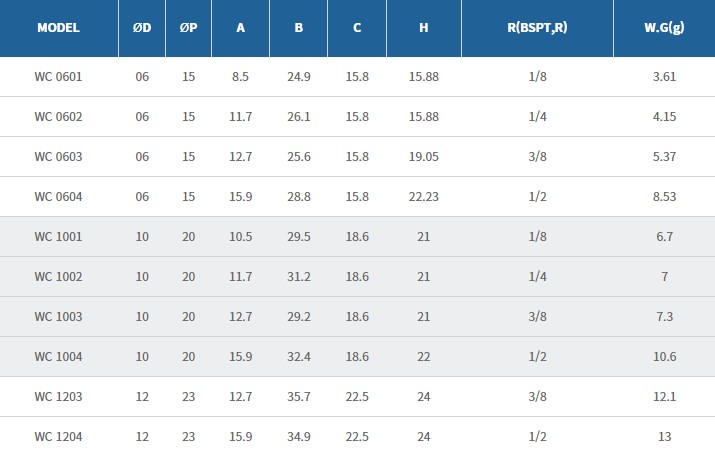
Task: Select weight value 10.6
Action: (664, 356)
